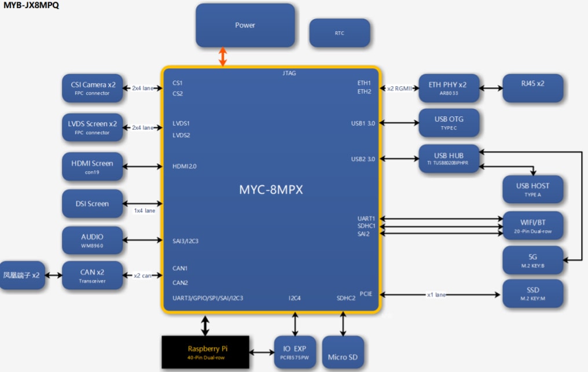Select the LVDS Screen x2 block
The image size is (588, 372).
93,127
